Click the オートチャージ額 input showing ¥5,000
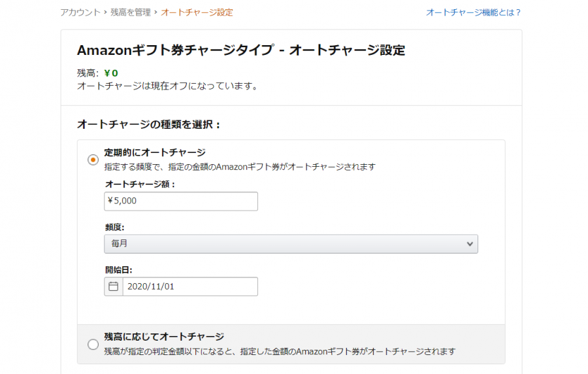 pos(181,201)
